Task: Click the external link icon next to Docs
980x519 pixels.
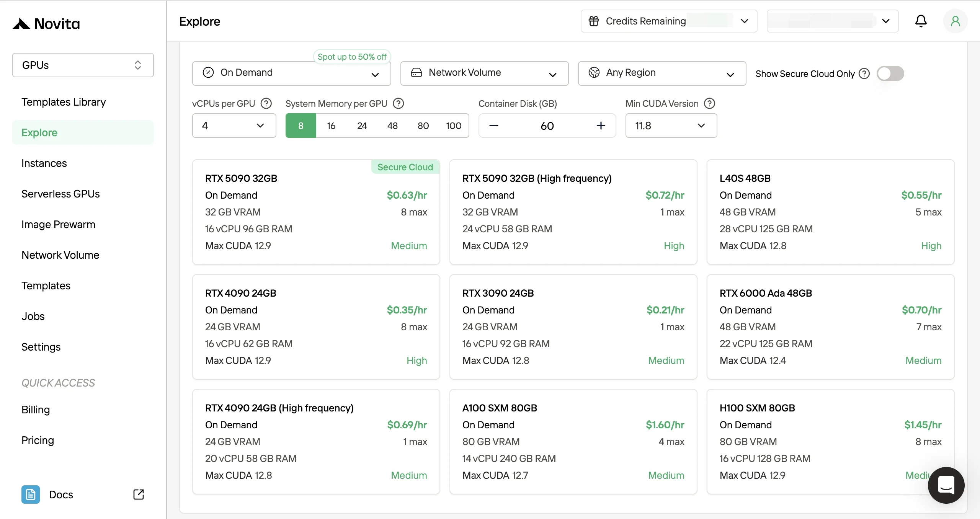Action: click(x=139, y=495)
